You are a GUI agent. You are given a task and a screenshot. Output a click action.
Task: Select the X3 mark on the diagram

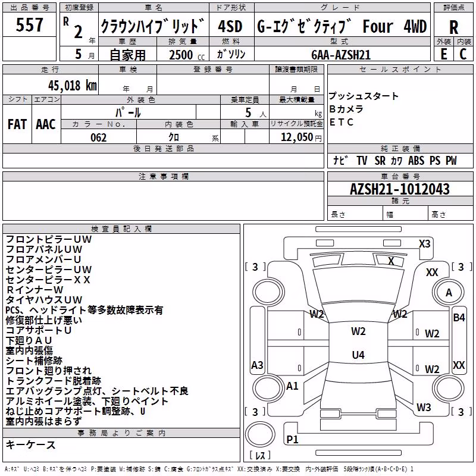424,244
